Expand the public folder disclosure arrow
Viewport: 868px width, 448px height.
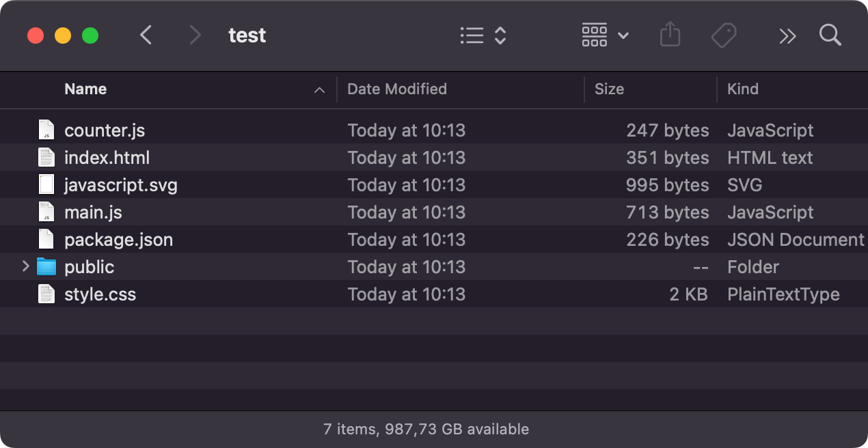26,266
